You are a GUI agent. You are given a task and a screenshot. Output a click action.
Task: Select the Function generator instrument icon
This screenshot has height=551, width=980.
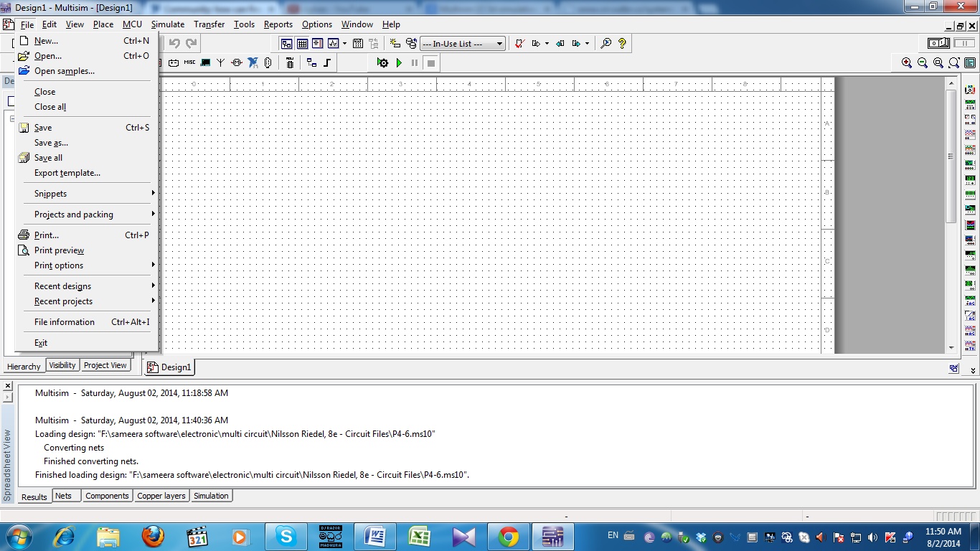point(970,105)
